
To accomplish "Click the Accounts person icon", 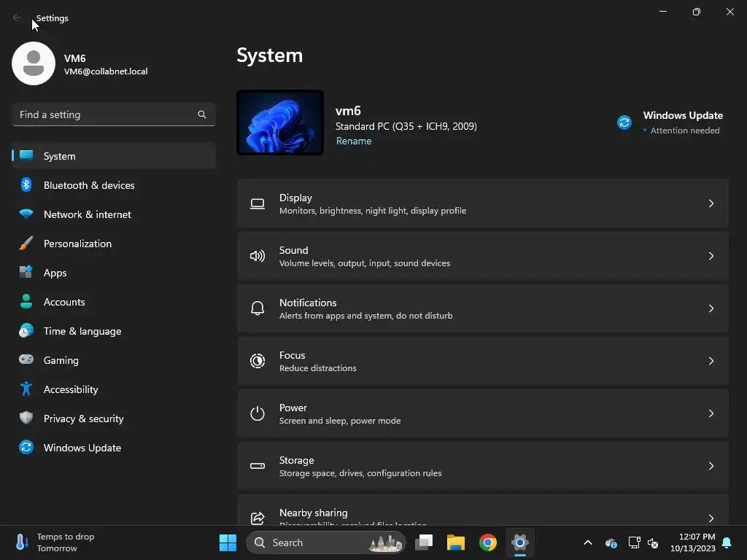I will (26, 301).
